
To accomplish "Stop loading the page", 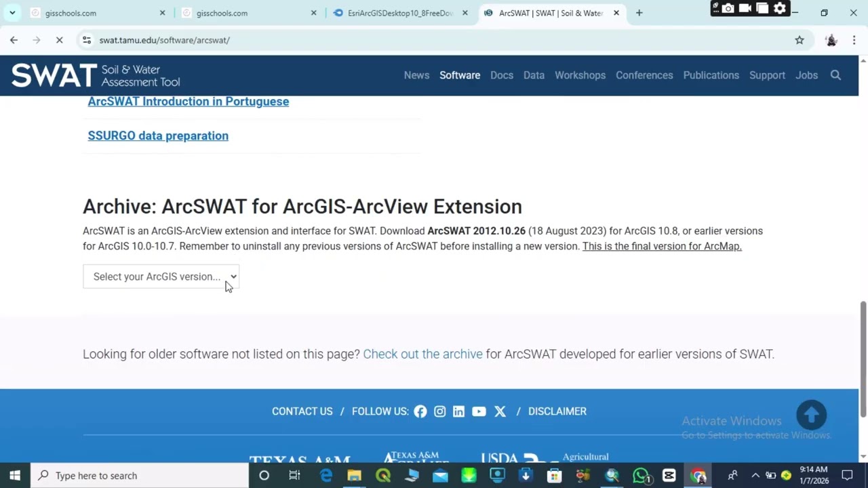I will pos(59,40).
